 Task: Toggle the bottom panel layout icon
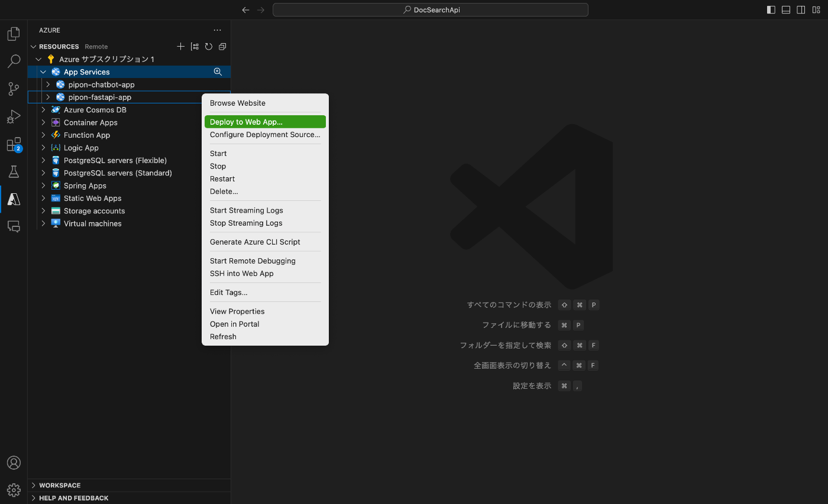click(786, 10)
